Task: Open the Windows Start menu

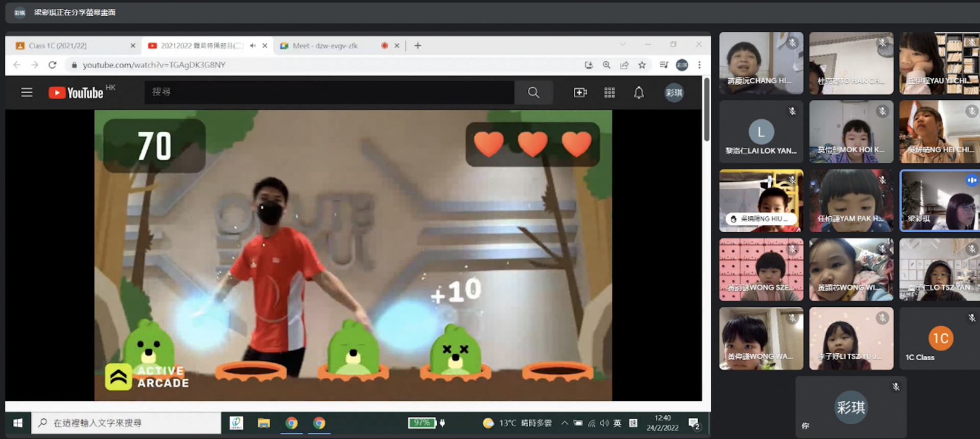Action: 18,423
